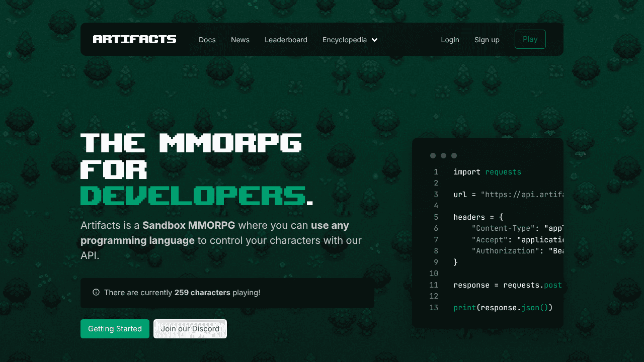This screenshot has width=644, height=362.
Task: Click the 'DEVELOPERS' green heading word
Action: 193,195
